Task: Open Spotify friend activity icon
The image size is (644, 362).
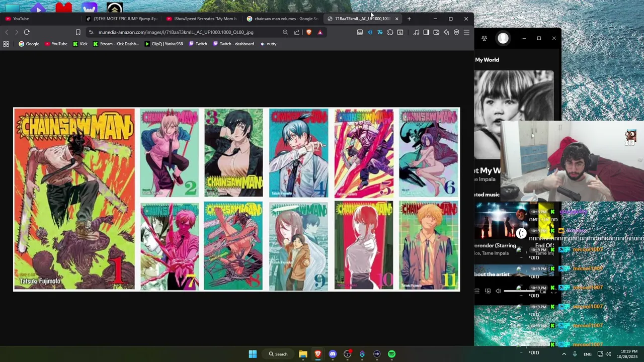Action: (484, 38)
